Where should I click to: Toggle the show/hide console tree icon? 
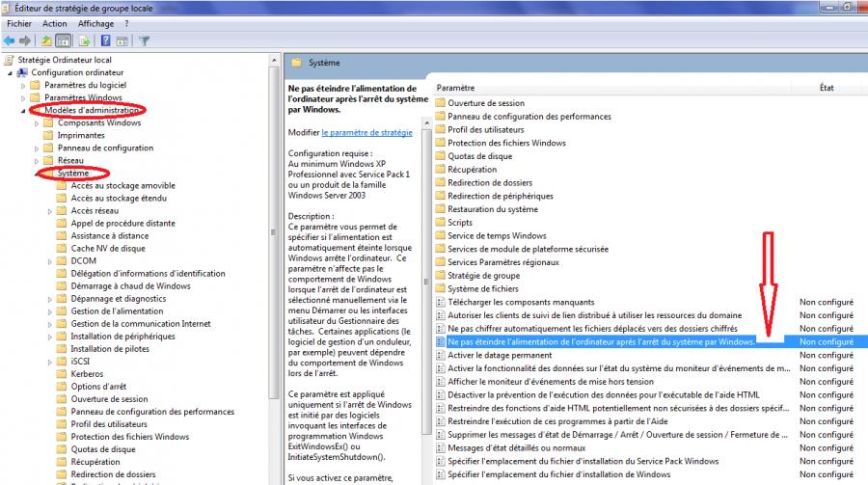(64, 40)
